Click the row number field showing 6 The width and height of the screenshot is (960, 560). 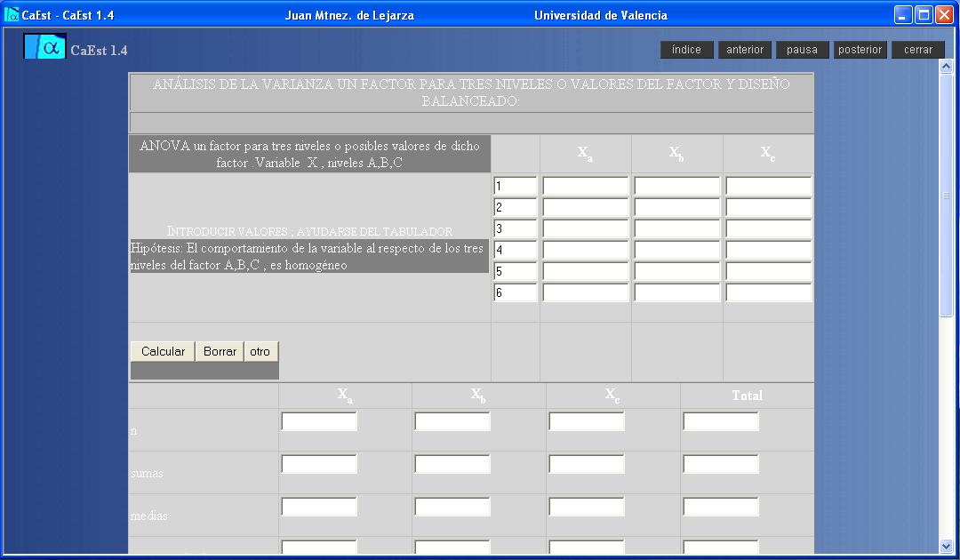coord(515,292)
